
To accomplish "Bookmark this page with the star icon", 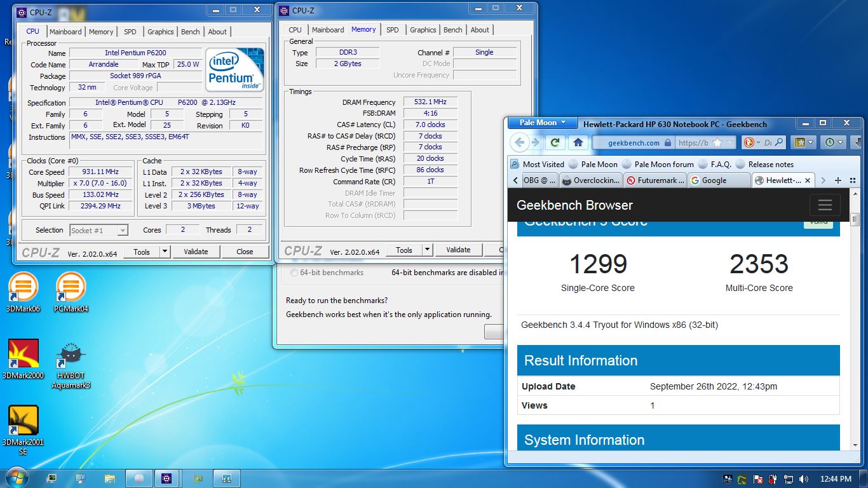I will tap(717, 142).
